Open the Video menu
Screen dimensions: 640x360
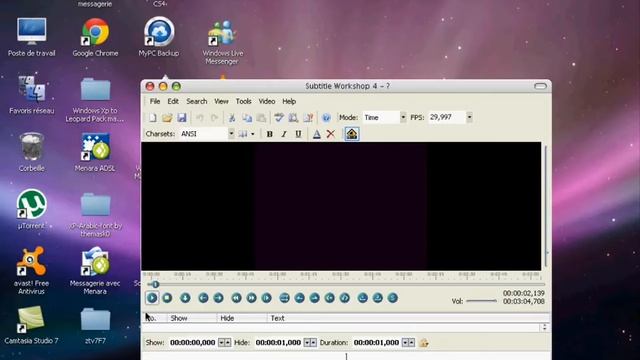(x=267, y=101)
